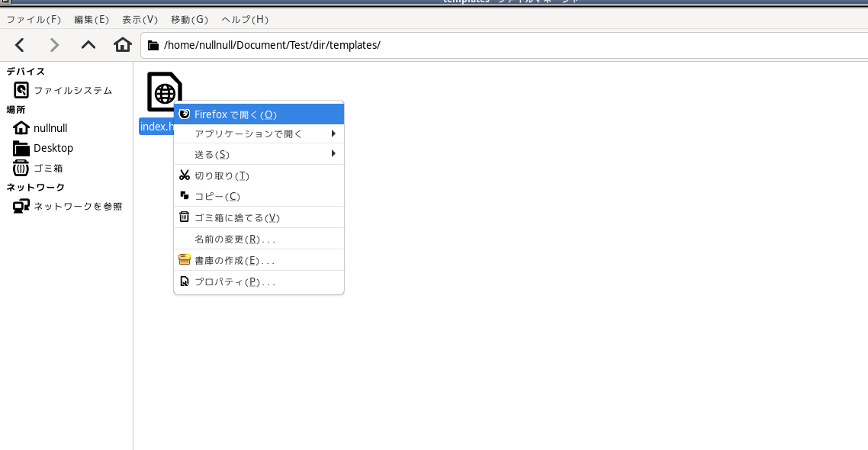Choose 名前の変更(R)... to rename
This screenshot has height=450, width=868.
(259, 239)
